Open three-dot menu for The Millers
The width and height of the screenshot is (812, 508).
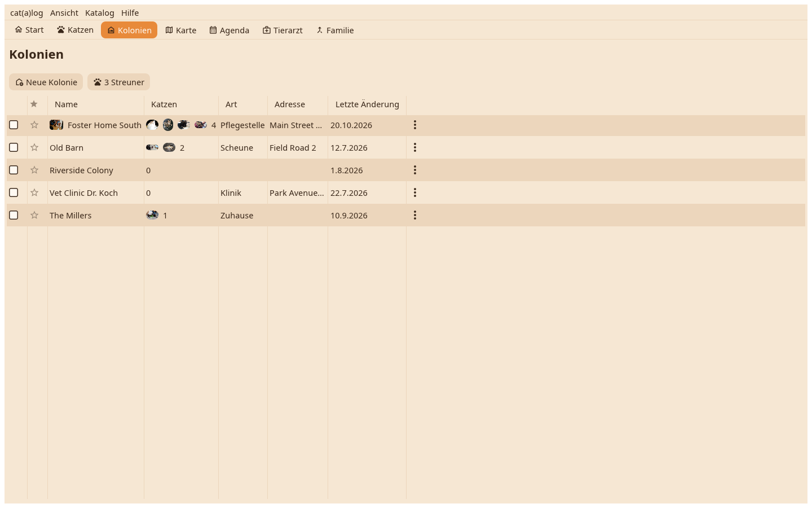[x=415, y=215]
